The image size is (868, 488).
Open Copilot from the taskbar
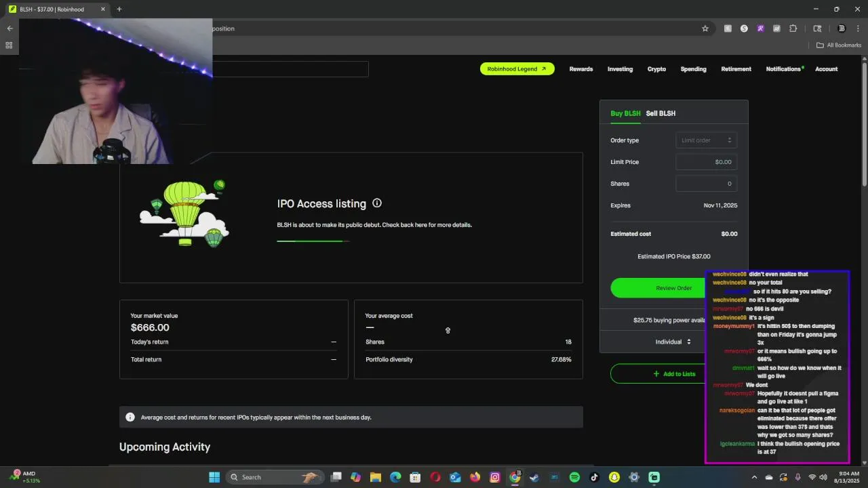click(x=355, y=477)
